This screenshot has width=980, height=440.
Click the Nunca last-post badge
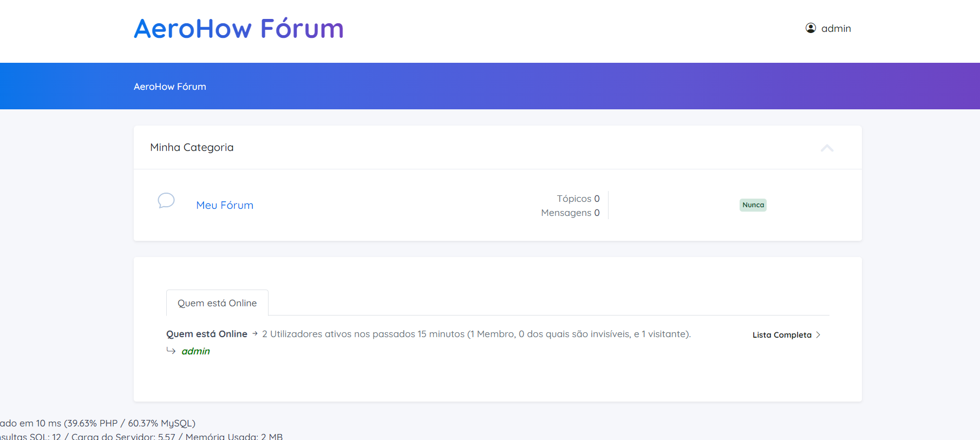pyautogui.click(x=753, y=205)
